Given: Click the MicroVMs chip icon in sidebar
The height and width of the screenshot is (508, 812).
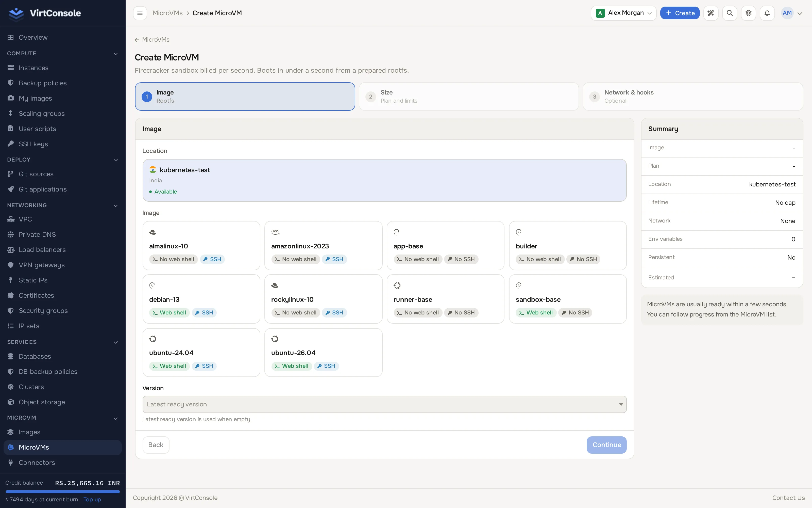Looking at the screenshot, I should (x=11, y=447).
